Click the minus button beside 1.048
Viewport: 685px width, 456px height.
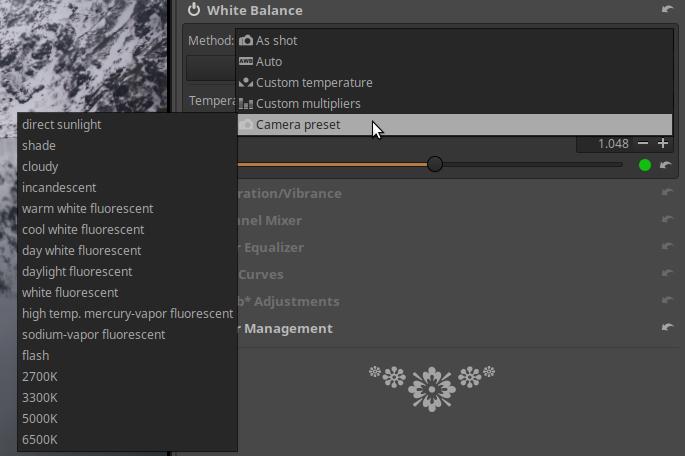pyautogui.click(x=643, y=144)
